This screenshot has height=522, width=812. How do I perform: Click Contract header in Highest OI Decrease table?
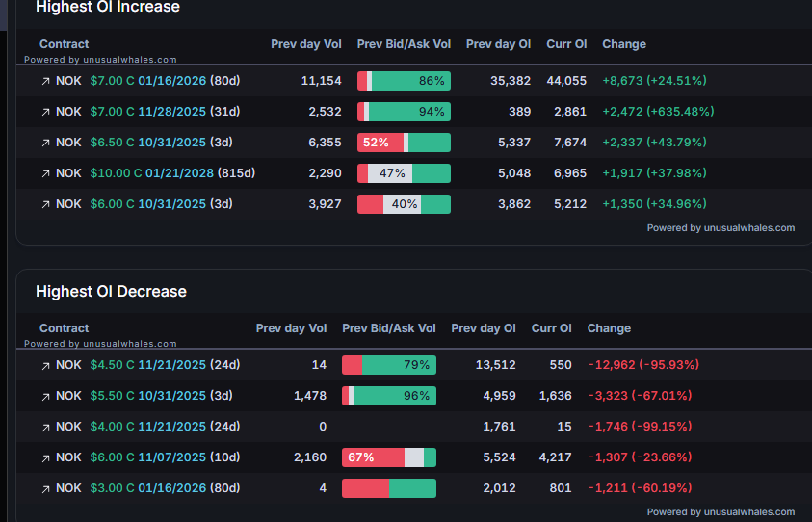click(64, 328)
